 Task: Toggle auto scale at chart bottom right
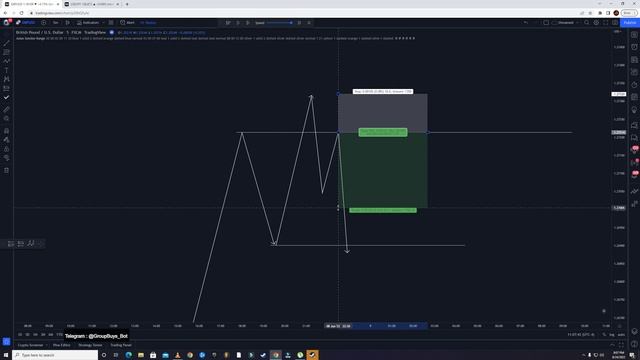(x=621, y=335)
